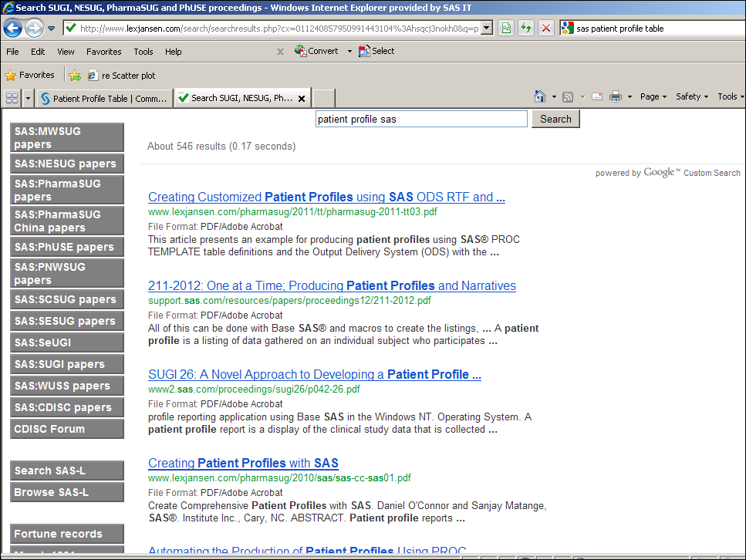Image resolution: width=746 pixels, height=560 pixels.
Task: Click the Add to Favorites Bar icon
Action: pos(76,76)
